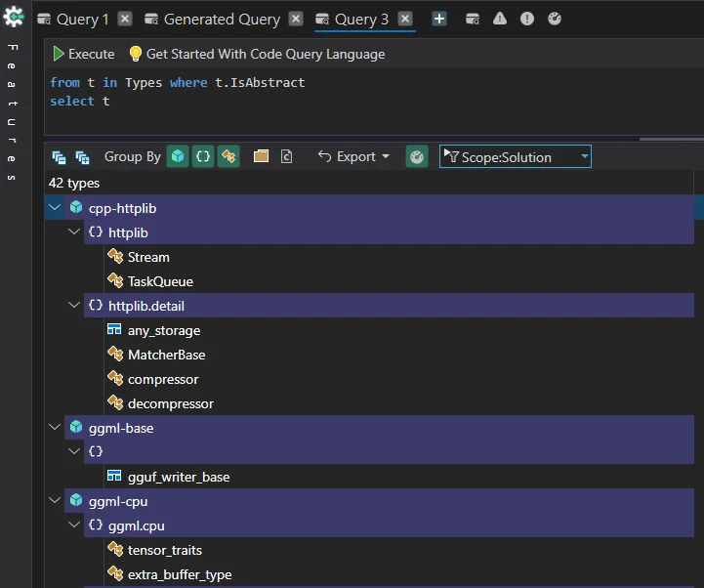Click the green gauge icon near Scope

tap(417, 157)
